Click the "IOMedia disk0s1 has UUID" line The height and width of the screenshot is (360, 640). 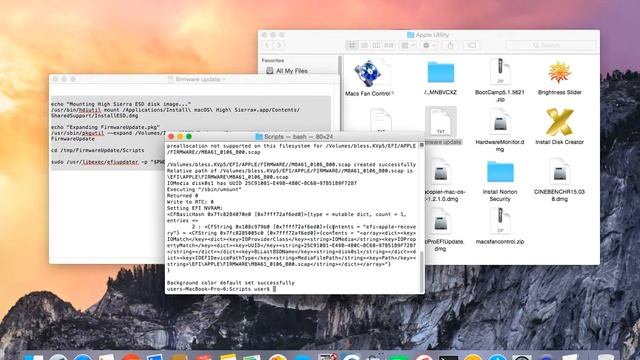tap(262, 183)
